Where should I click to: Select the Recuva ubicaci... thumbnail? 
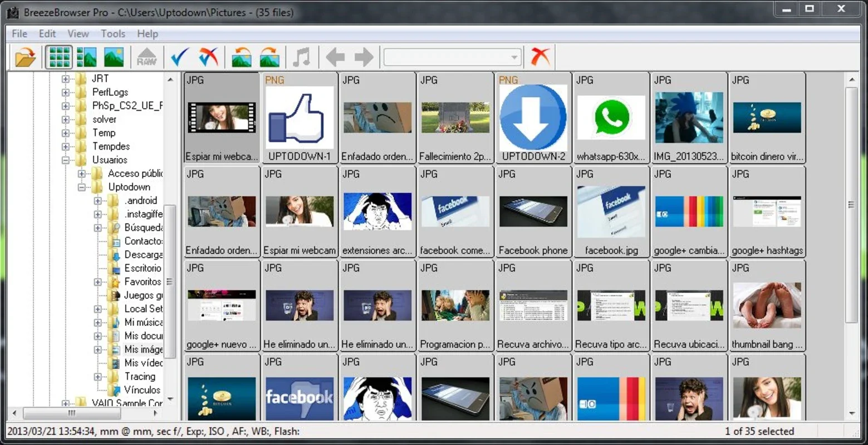tap(689, 306)
